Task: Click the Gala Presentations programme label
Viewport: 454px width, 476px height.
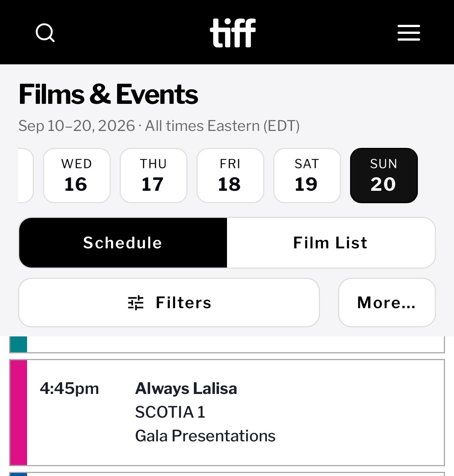Action: click(x=205, y=436)
